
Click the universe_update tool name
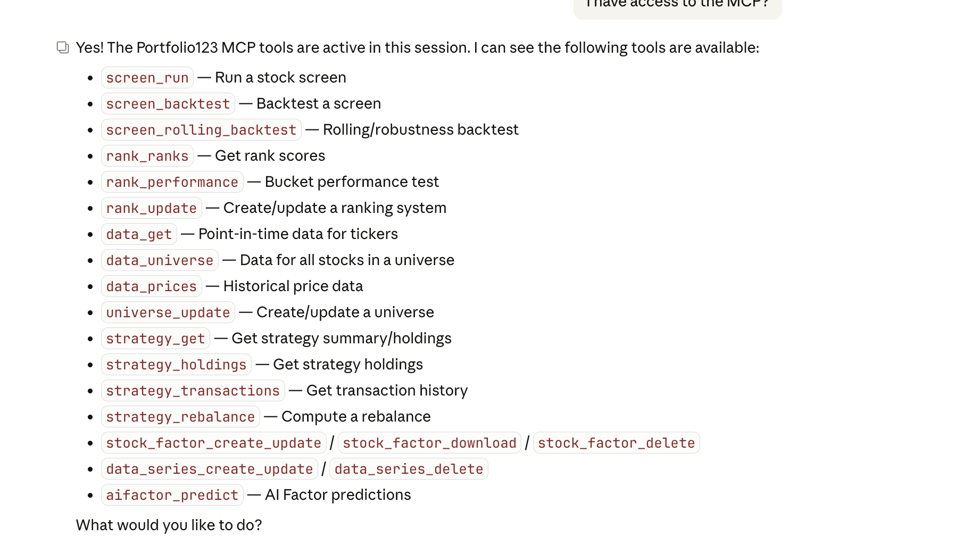pos(168,312)
